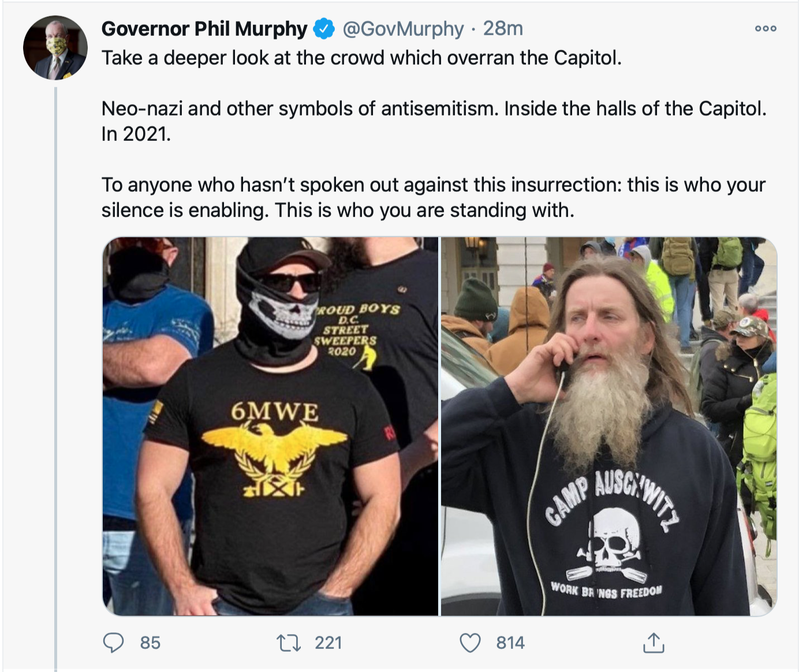The width and height of the screenshot is (799, 672).
Task: Open the right photo of bearded man
Action: (x=608, y=426)
